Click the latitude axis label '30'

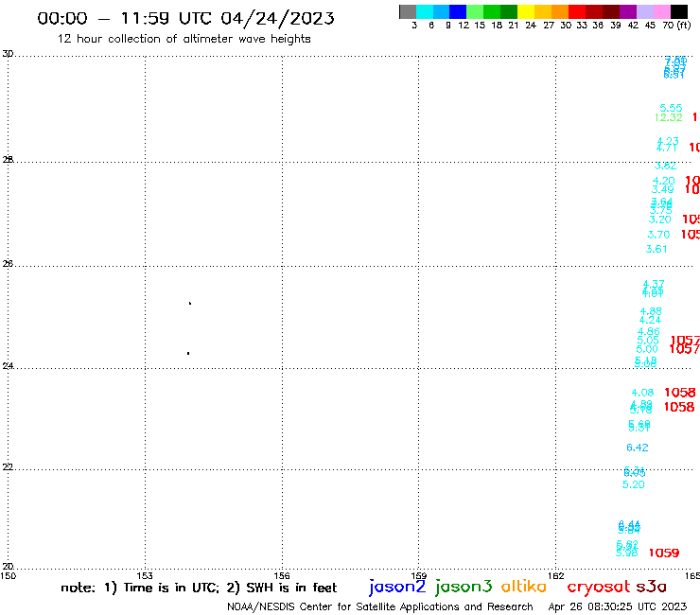click(x=8, y=54)
